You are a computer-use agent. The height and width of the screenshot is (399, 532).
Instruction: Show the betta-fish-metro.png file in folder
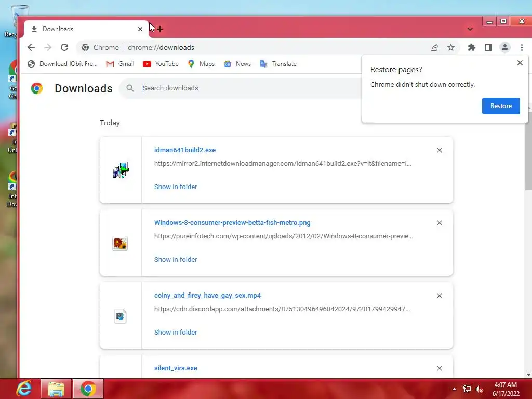click(x=176, y=260)
